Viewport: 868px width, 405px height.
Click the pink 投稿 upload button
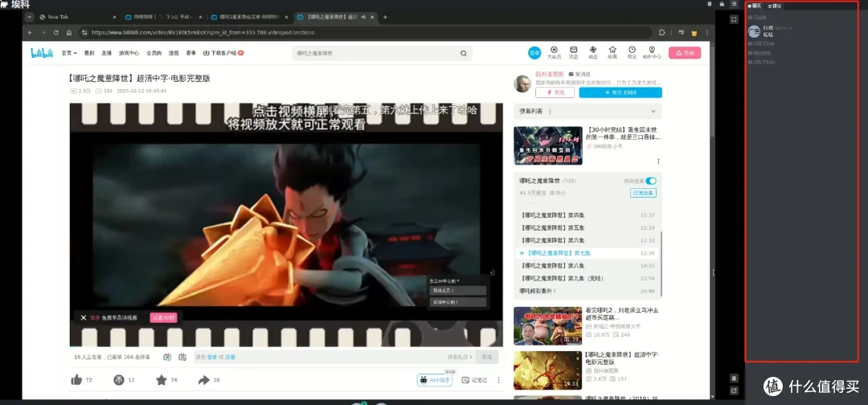[685, 53]
